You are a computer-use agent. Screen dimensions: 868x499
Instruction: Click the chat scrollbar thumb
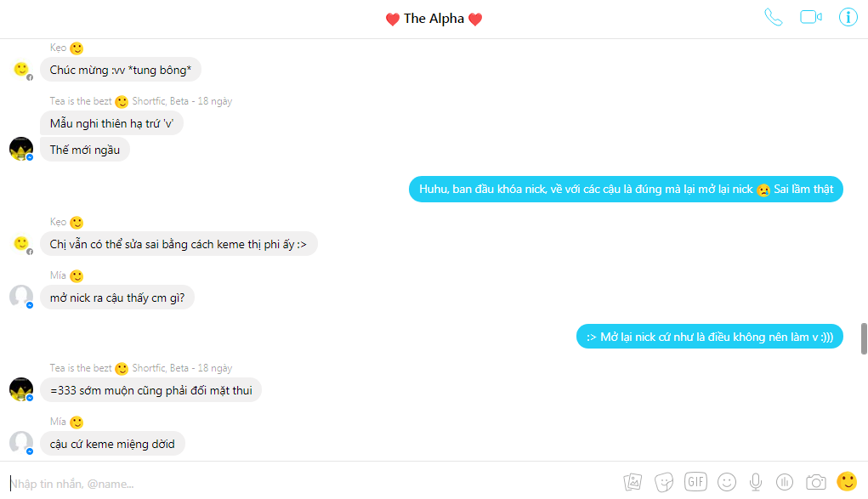coord(864,338)
